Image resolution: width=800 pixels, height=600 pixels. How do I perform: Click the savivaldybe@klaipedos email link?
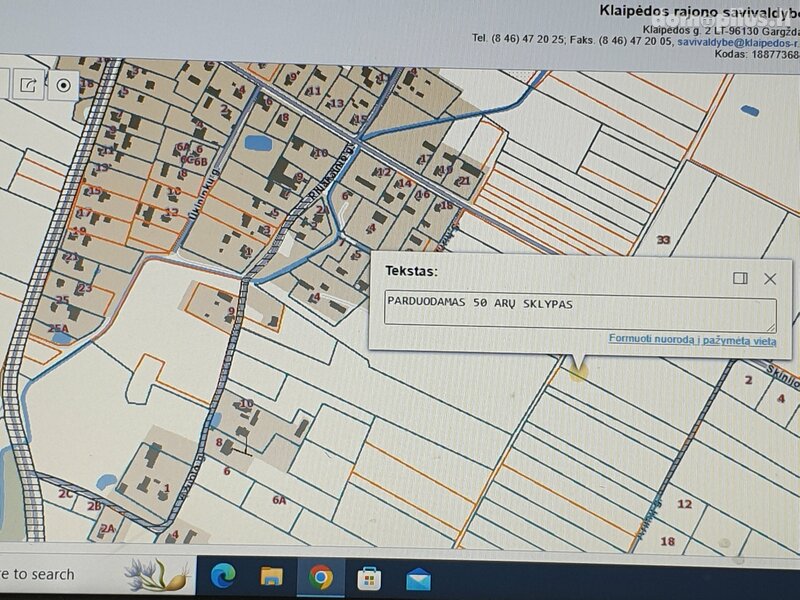[x=738, y=43]
